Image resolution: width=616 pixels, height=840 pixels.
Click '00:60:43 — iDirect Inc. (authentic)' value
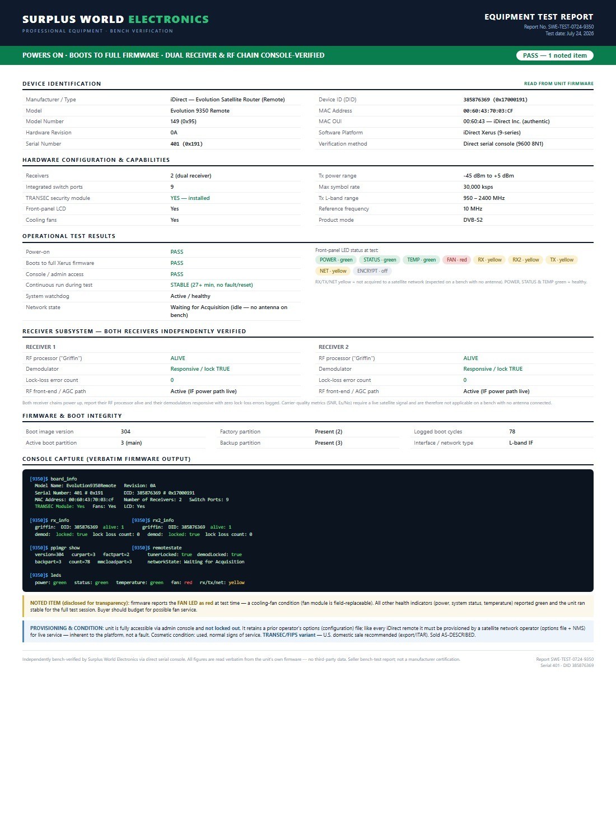[x=506, y=122]
